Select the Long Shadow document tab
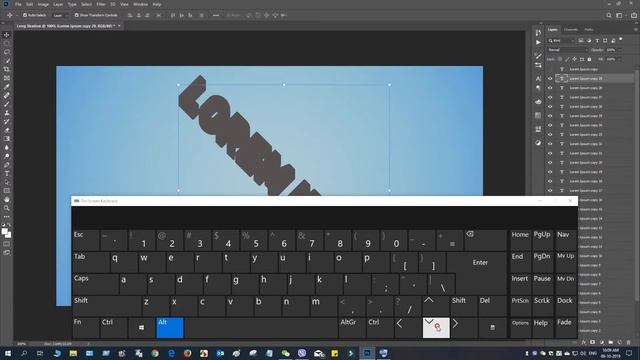The width and height of the screenshot is (640, 360). coord(69,26)
